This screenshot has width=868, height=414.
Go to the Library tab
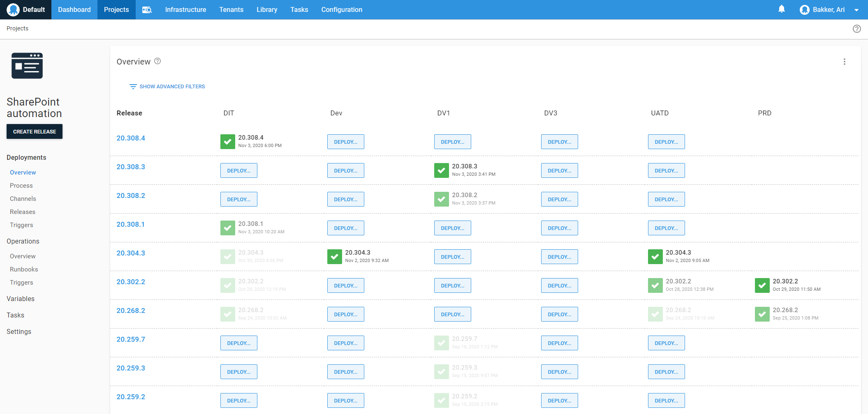(x=266, y=10)
